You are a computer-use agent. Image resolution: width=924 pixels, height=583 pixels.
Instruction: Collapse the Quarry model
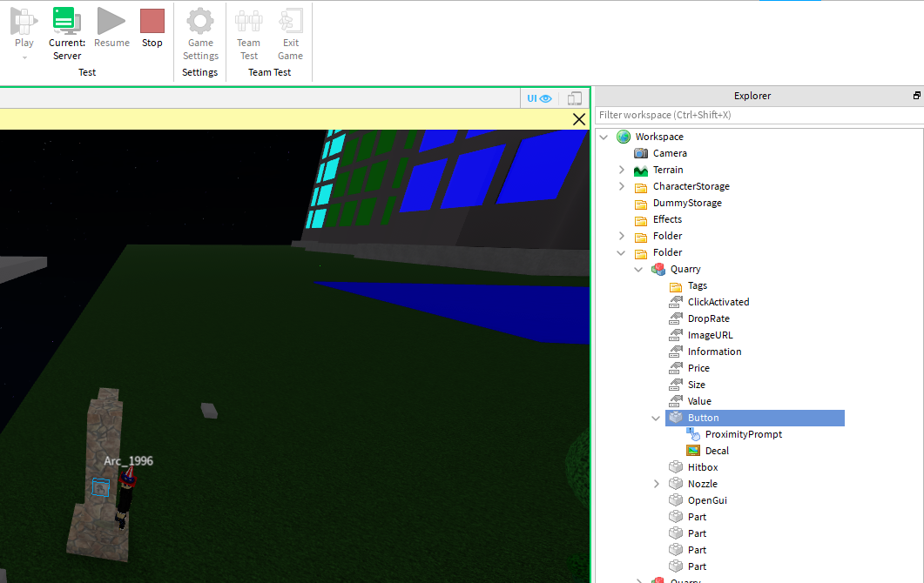638,269
